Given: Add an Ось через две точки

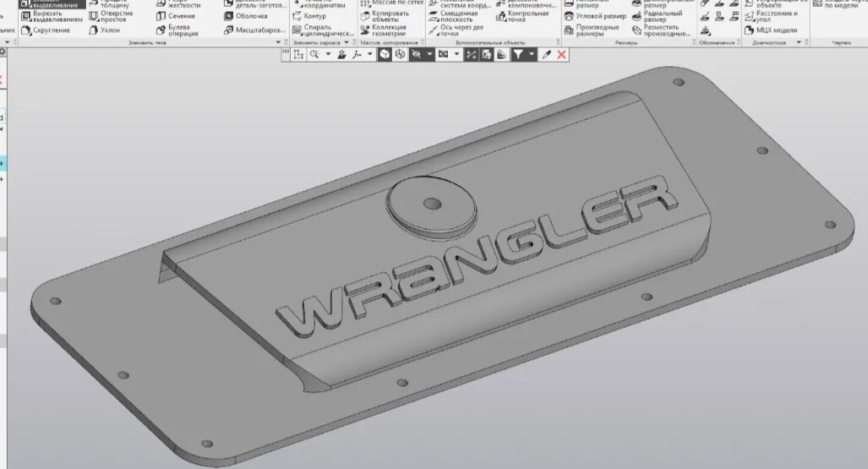Looking at the screenshot, I should coord(456,30).
